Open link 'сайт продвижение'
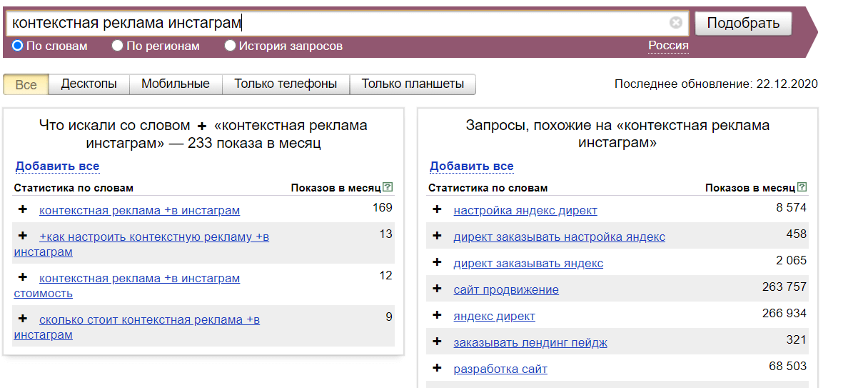The image size is (868, 388). pyautogui.click(x=506, y=289)
